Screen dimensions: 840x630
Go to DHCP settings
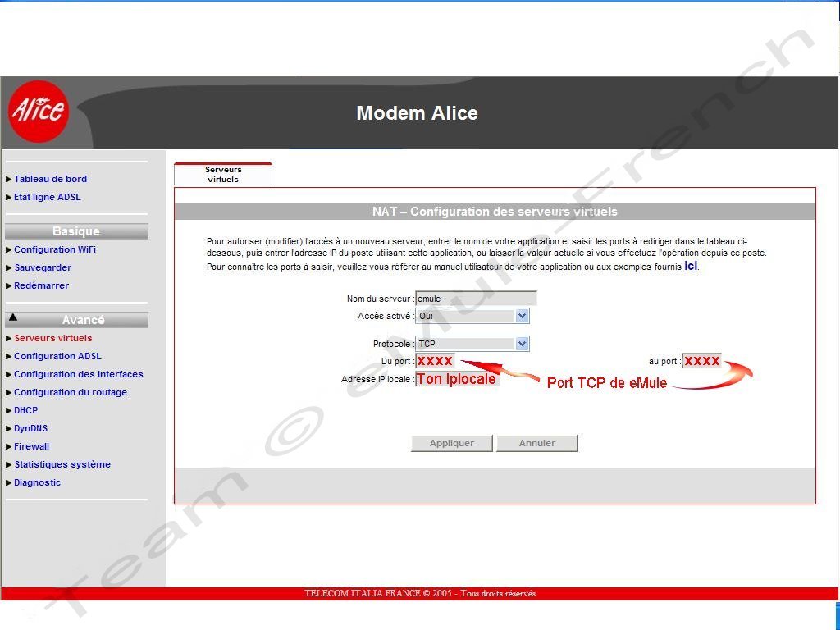click(x=25, y=410)
